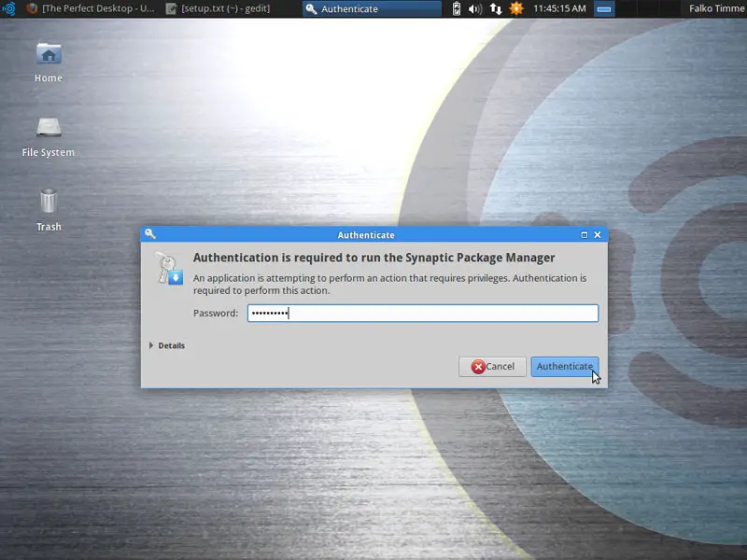The width and height of the screenshot is (747, 560).
Task: Focus the Password input field
Action: point(423,313)
